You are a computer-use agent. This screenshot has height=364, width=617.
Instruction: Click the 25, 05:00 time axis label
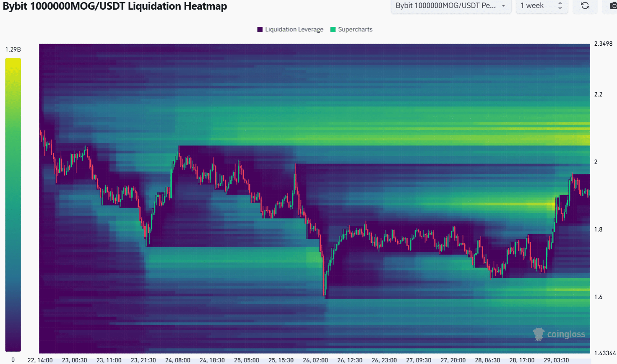[x=247, y=360]
